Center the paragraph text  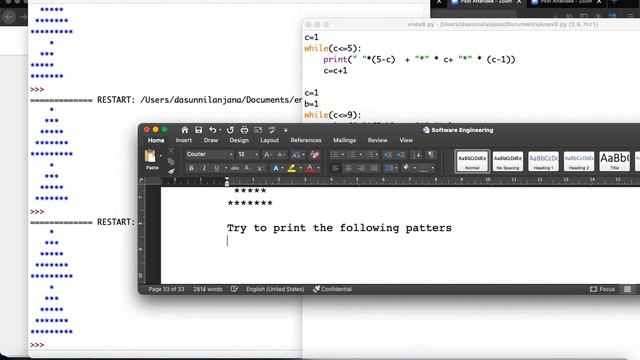click(348, 168)
